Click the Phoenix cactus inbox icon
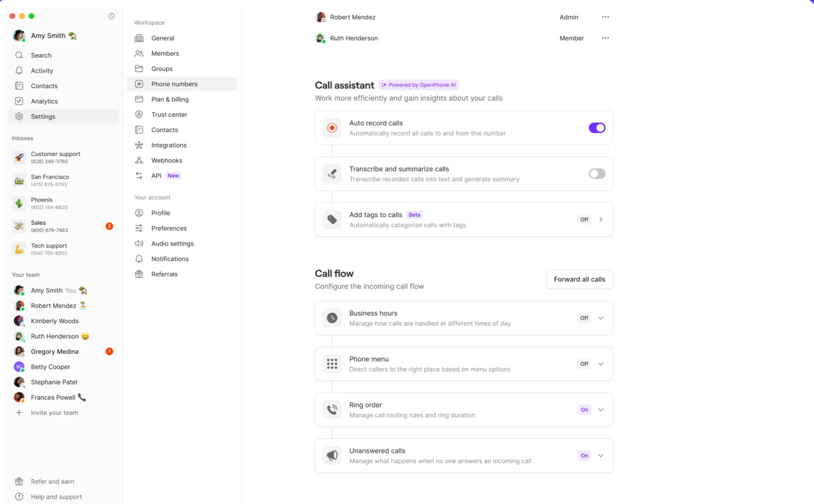 (x=19, y=203)
